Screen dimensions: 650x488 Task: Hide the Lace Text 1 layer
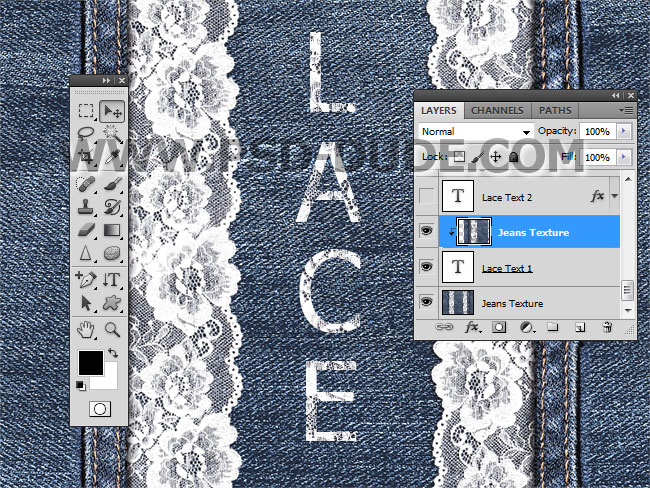(427, 268)
